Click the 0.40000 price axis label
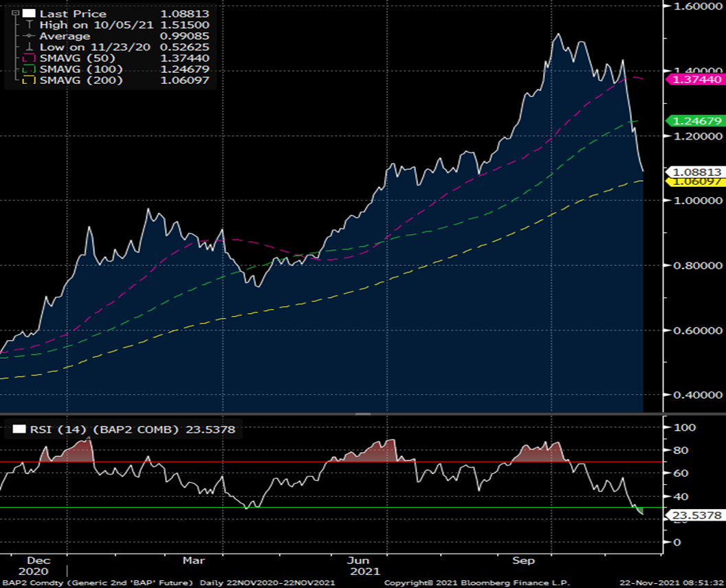This screenshot has height=588, width=726. 698,395
